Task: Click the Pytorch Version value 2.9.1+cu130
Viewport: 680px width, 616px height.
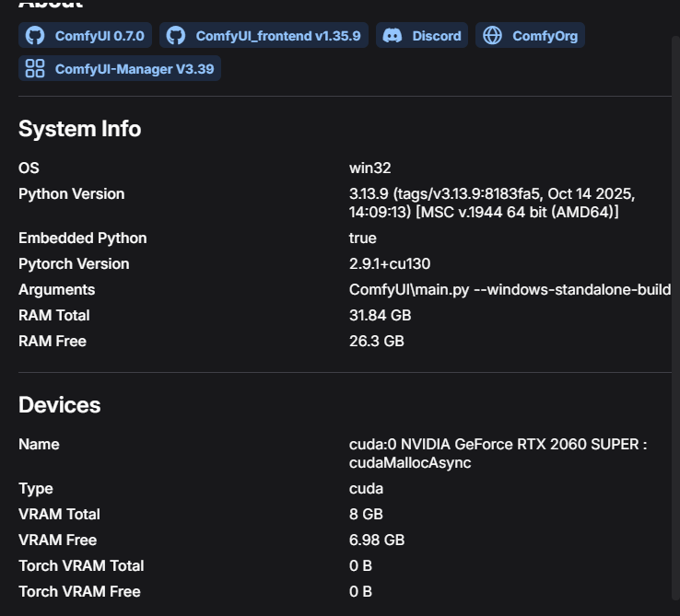Action: pyautogui.click(x=390, y=263)
